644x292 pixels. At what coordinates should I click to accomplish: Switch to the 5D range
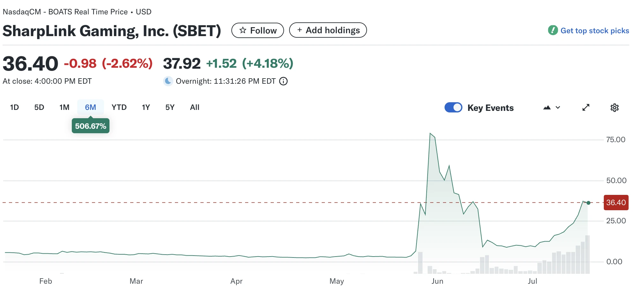coord(39,107)
